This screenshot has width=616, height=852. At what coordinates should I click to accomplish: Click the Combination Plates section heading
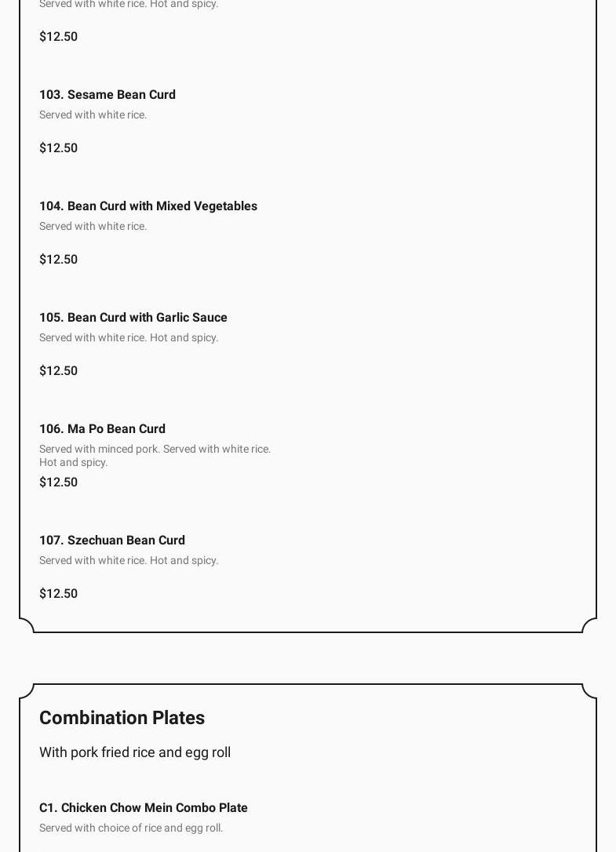[122, 718]
